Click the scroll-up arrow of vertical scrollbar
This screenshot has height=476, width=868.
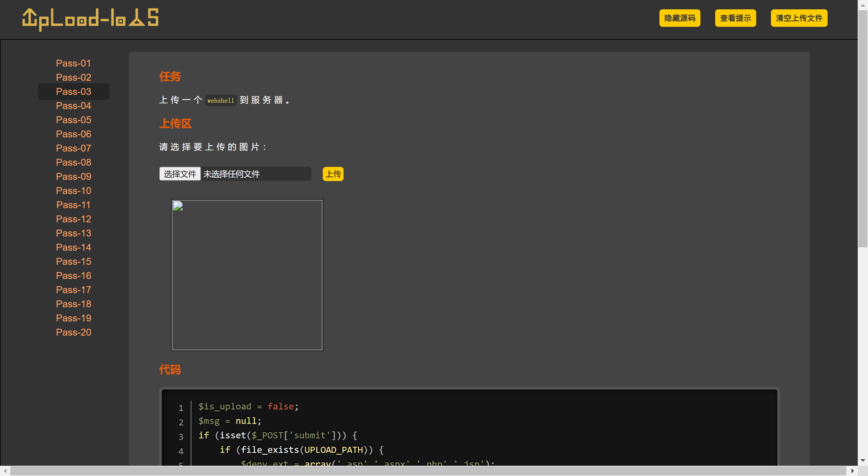(x=863, y=5)
